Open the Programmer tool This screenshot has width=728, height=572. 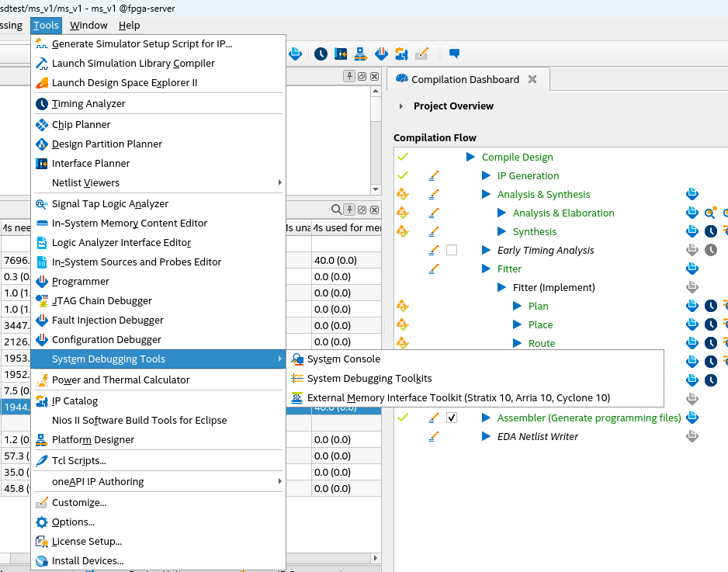80,282
